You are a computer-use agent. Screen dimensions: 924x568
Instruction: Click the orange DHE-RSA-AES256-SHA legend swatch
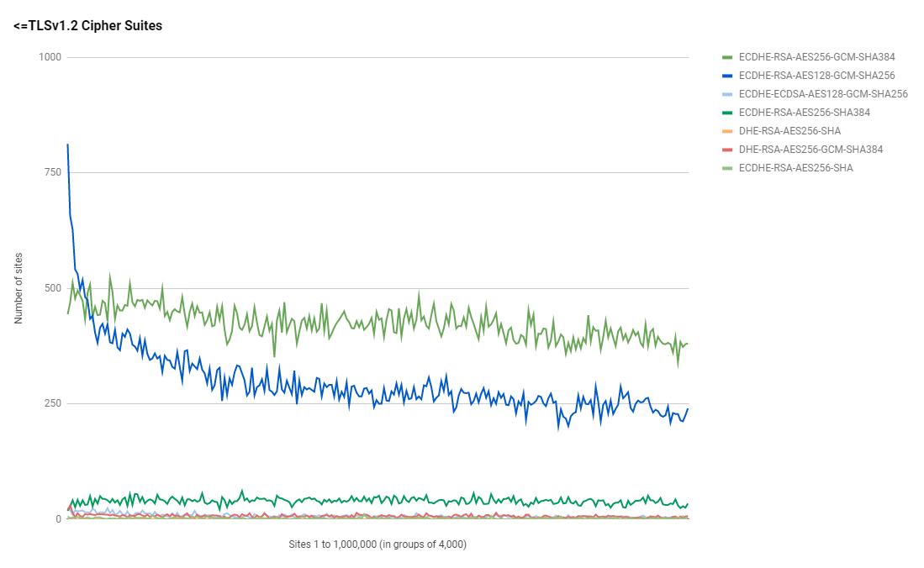727,132
